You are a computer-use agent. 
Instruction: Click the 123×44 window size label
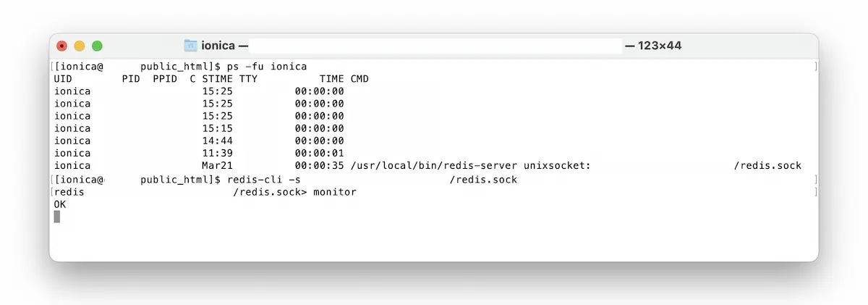tap(659, 46)
